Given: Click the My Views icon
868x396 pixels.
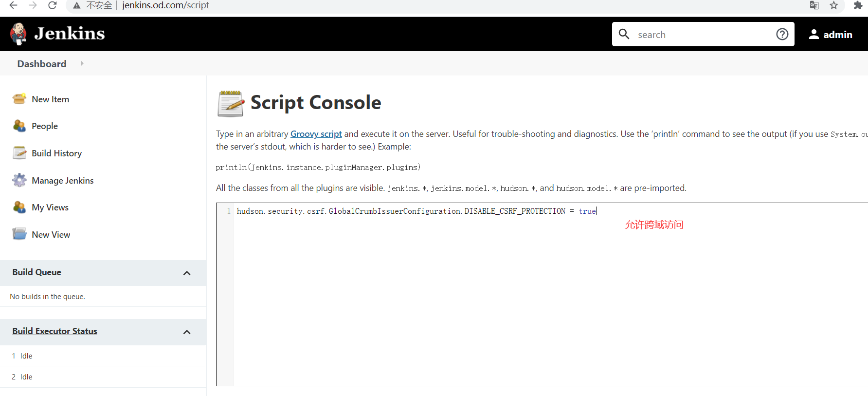Looking at the screenshot, I should [19, 207].
